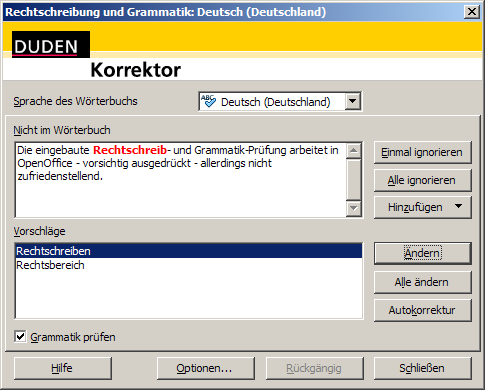This screenshot has height=390, width=485.
Task: Open the Hilfe help button
Action: 63,368
